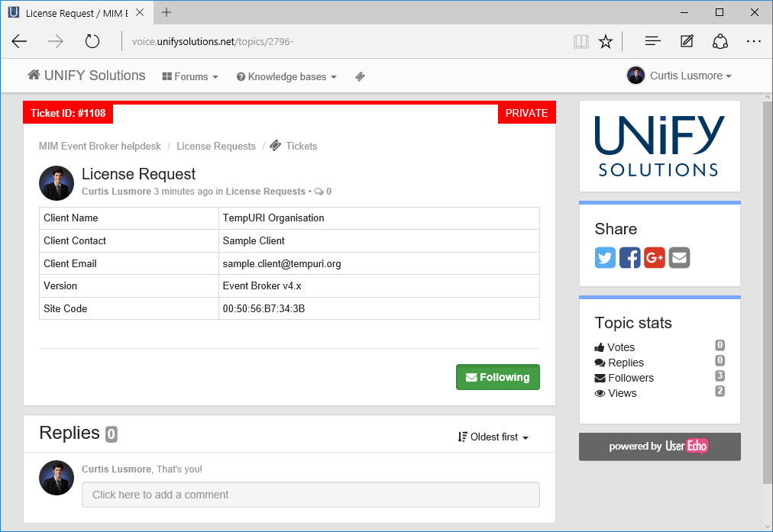
Task: Click the Followers stat row
Action: coord(660,378)
